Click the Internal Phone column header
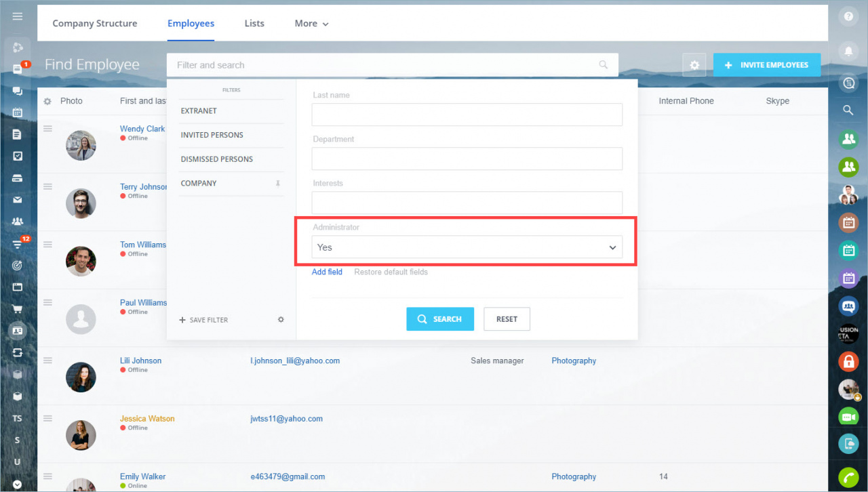This screenshot has height=492, width=868. click(x=686, y=101)
